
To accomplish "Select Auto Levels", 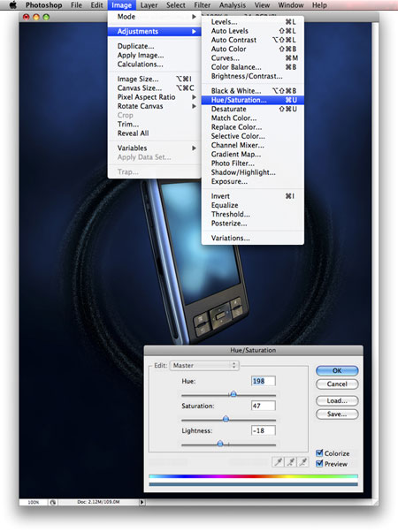I will tap(253, 31).
